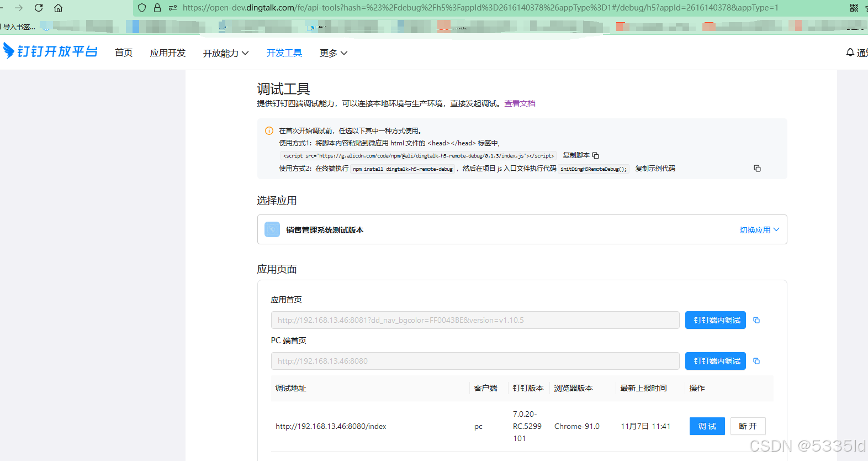Image resolution: width=868 pixels, height=461 pixels.
Task: Click the browser forward arrow
Action: click(x=19, y=8)
